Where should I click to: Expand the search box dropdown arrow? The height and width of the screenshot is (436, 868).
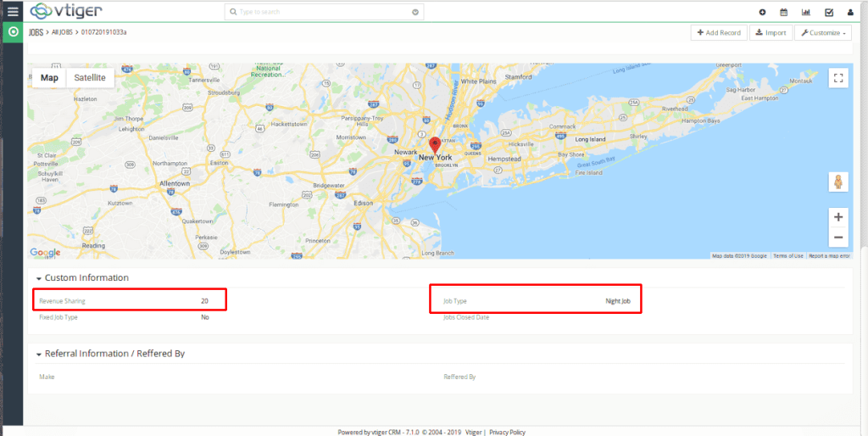click(415, 13)
